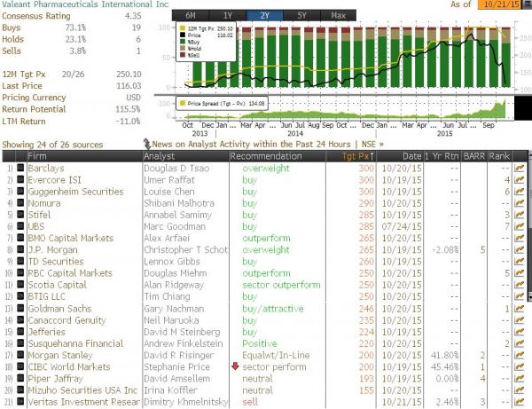Toggle the checkbox for Morgan Stanley row
The height and width of the screenshot is (409, 532).
(x=20, y=355)
